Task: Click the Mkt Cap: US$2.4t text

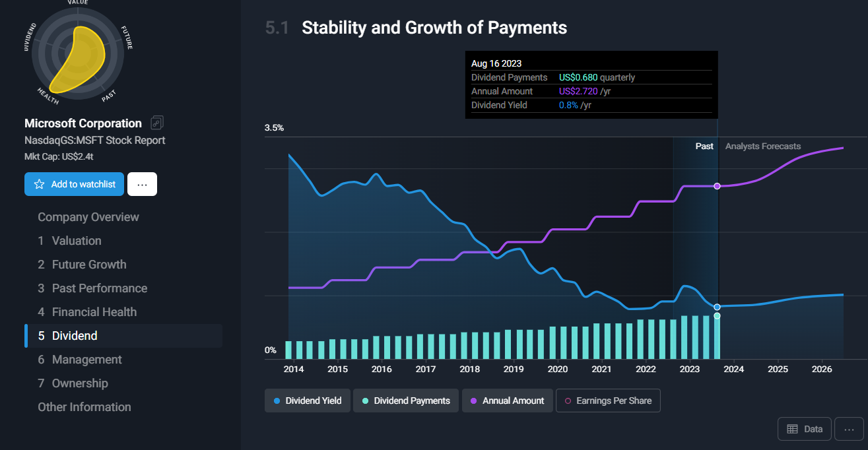Action: 57,157
